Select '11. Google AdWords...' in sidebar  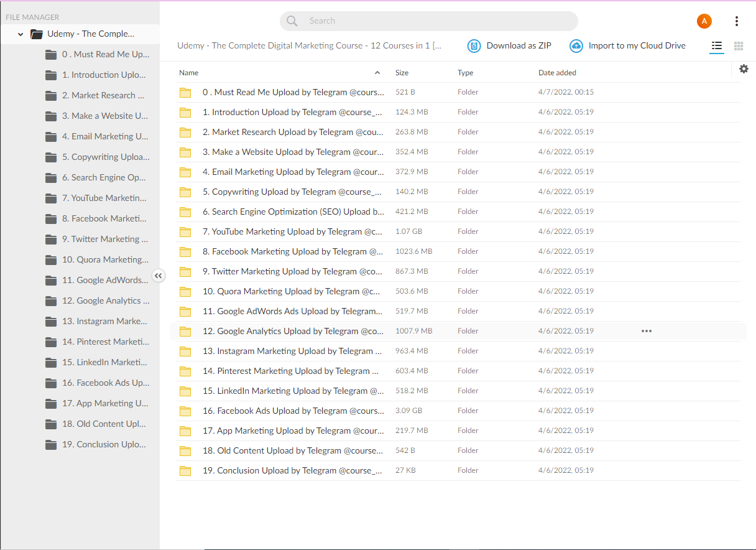point(105,281)
